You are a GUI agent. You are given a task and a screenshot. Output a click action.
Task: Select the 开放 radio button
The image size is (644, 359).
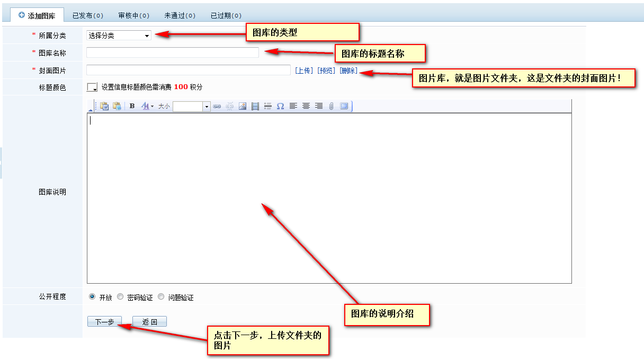click(x=92, y=297)
